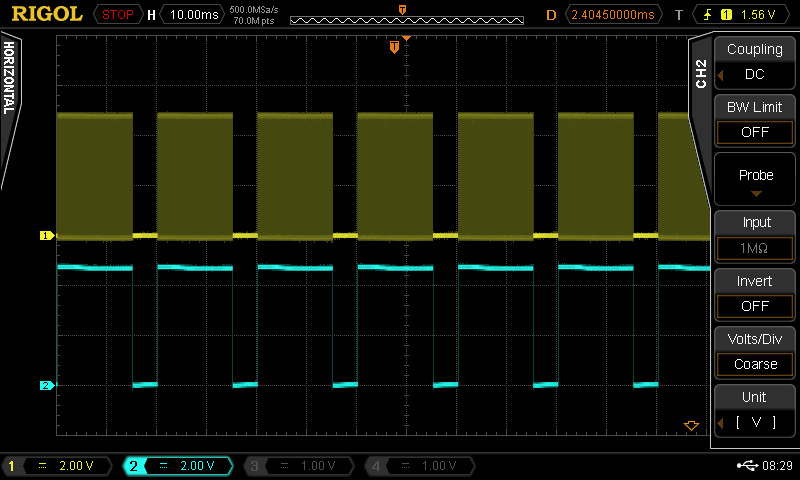Expand the Probe submenu
The height and width of the screenshot is (480, 800).
pos(755,181)
